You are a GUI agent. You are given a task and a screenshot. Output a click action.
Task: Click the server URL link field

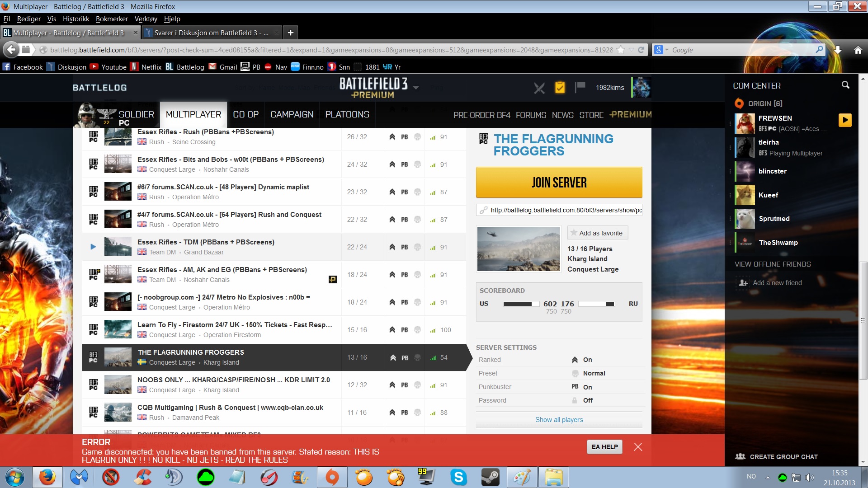coord(559,210)
